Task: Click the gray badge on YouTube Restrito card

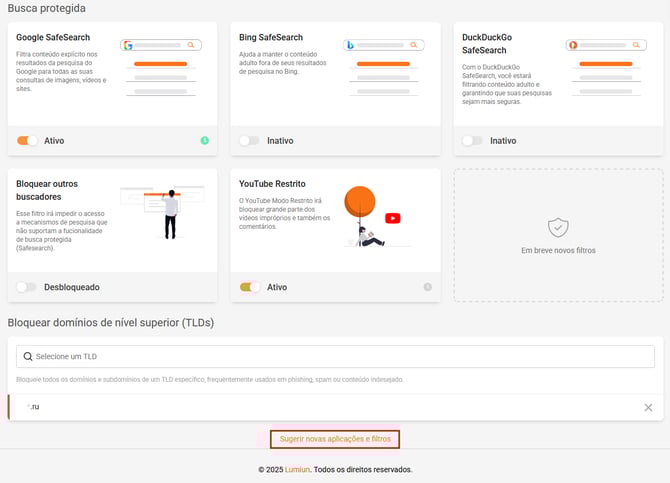Action: tap(427, 287)
